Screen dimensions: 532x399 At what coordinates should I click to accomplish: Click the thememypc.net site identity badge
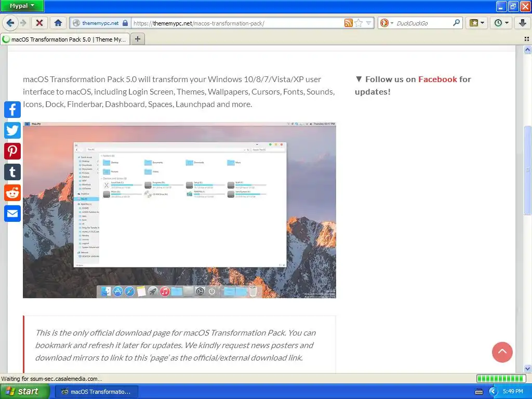(100, 23)
